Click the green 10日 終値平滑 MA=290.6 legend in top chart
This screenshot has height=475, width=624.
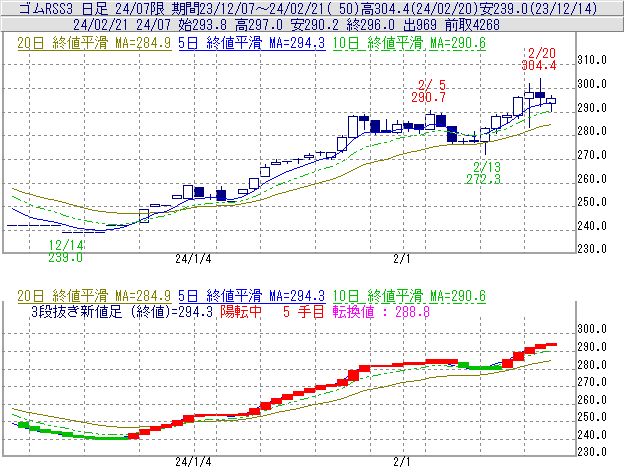[409, 43]
